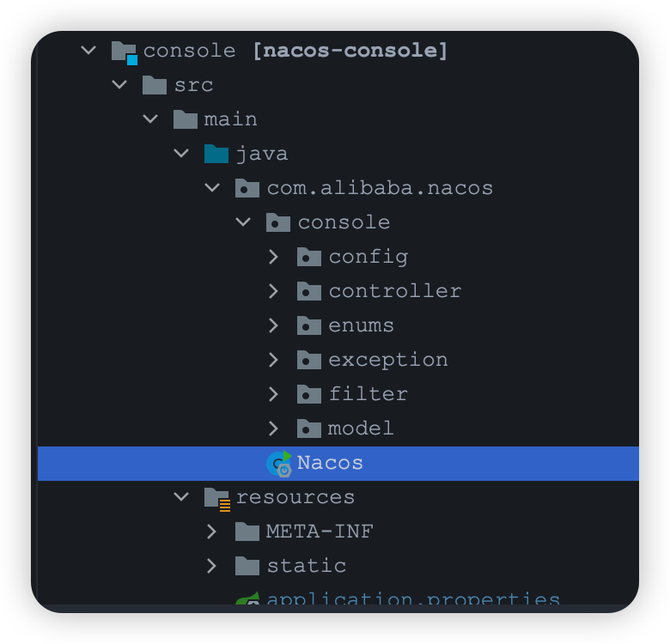Select the Nacos class file
Viewport: 670px width, 644px height.
pos(330,463)
